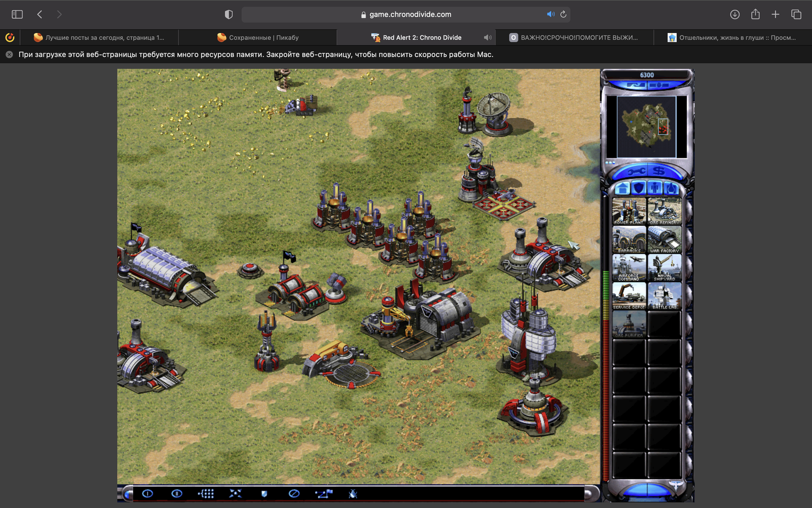Screen dimensions: 812x508
Task: Click the bug icon in command bar
Action: pyautogui.click(x=353, y=493)
